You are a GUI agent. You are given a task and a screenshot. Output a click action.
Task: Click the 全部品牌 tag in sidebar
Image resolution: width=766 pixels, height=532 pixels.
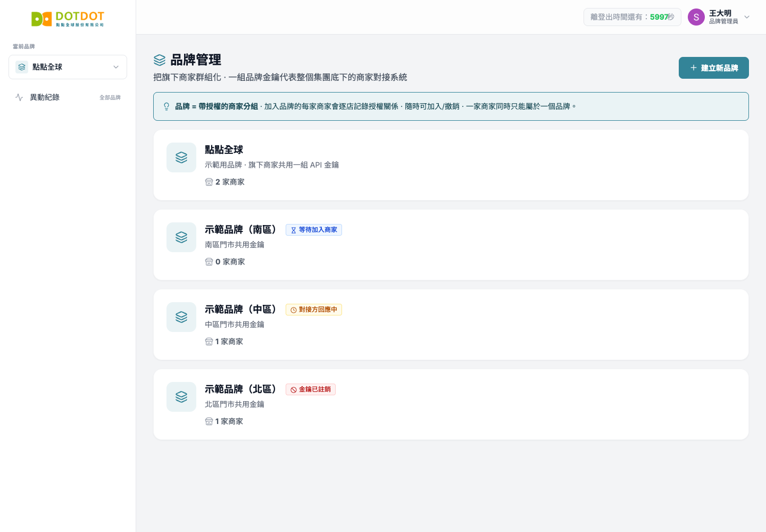[110, 97]
